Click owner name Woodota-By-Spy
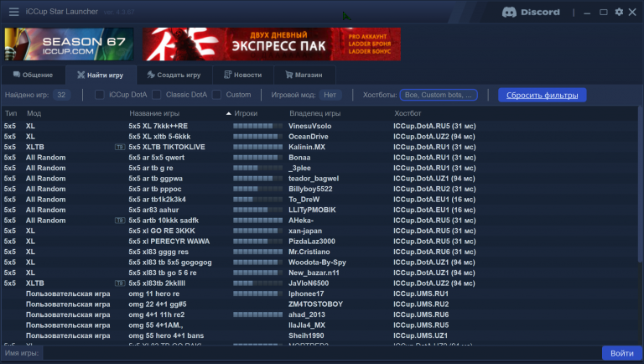This screenshot has width=644, height=364. coord(317,263)
